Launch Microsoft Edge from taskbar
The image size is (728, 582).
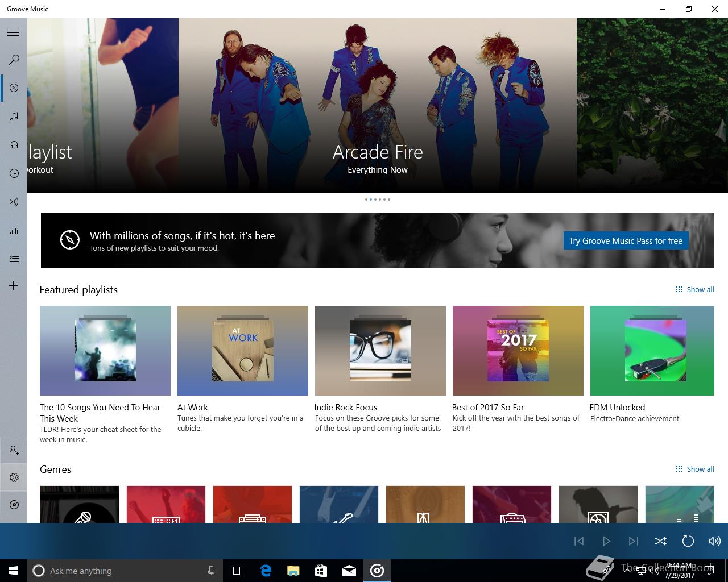266,571
